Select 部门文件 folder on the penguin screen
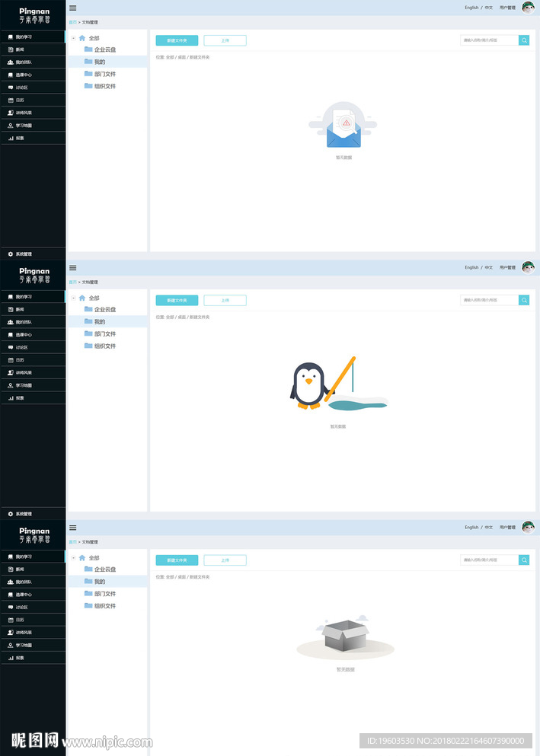This screenshot has width=540, height=756. click(101, 333)
